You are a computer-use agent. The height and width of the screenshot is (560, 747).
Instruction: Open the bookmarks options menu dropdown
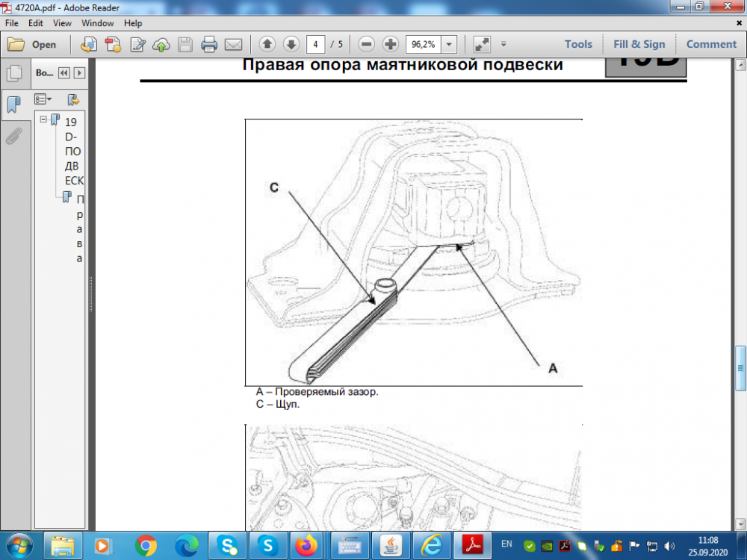(x=43, y=99)
